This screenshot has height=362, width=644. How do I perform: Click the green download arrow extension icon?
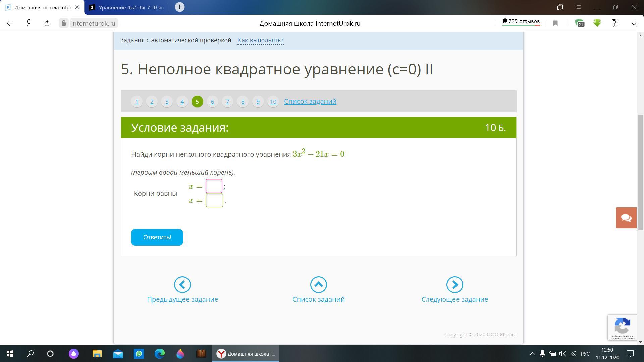point(597,23)
